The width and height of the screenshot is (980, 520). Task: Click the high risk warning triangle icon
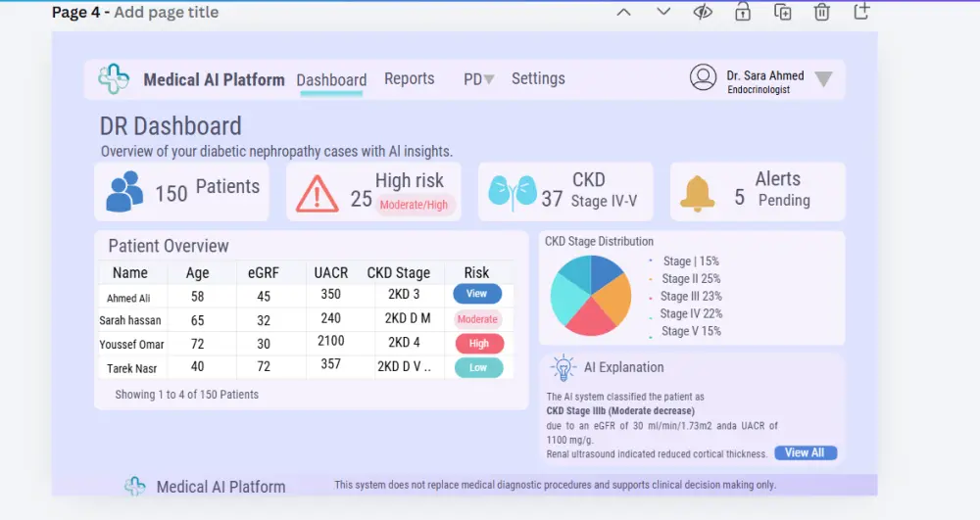[317, 194]
